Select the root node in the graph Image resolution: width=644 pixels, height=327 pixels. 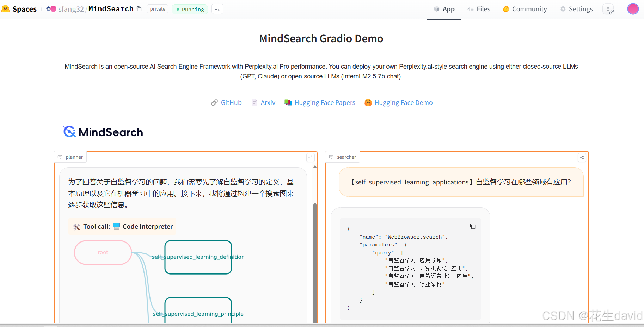tap(103, 252)
